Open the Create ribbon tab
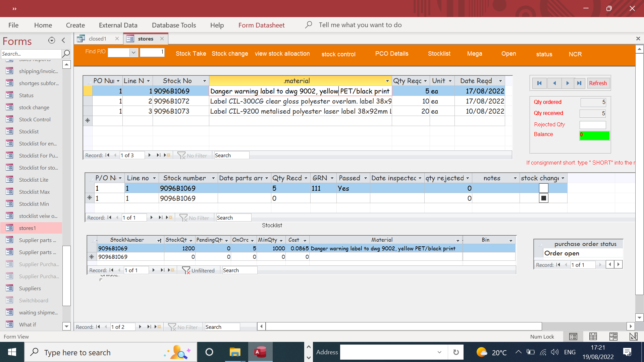Screen dimensions: 644x362 click(75, 25)
